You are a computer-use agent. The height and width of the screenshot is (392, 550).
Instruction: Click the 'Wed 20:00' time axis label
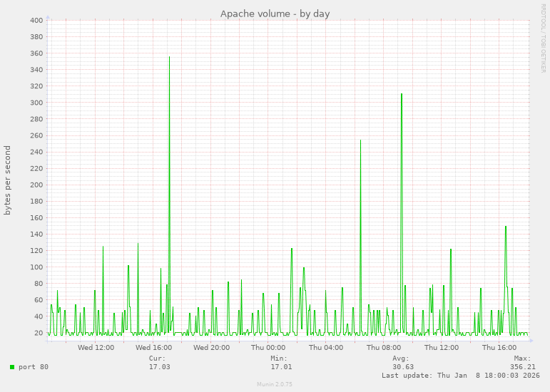212,348
